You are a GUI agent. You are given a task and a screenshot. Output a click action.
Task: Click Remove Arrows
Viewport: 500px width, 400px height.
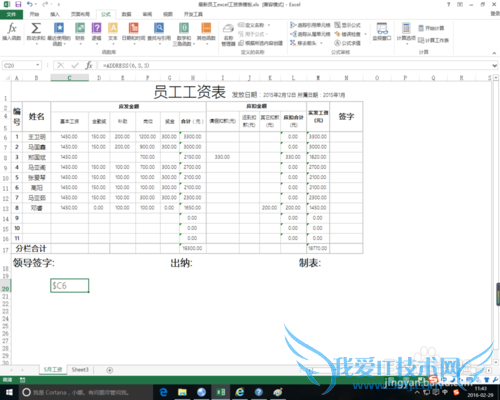pos(303,43)
